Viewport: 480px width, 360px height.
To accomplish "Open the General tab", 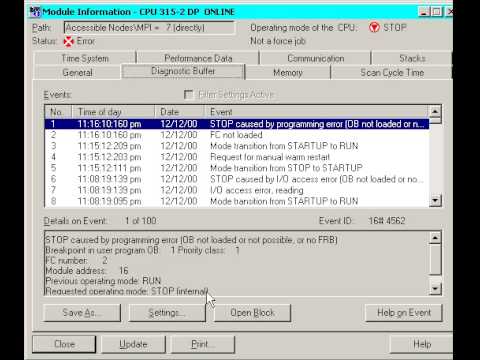I will pyautogui.click(x=77, y=72).
